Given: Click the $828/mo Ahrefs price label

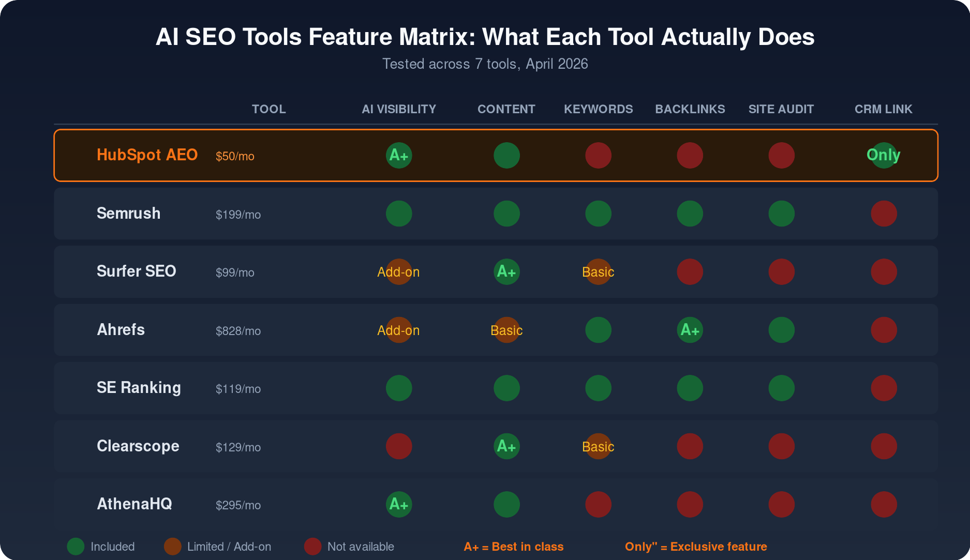Looking at the screenshot, I should point(238,331).
